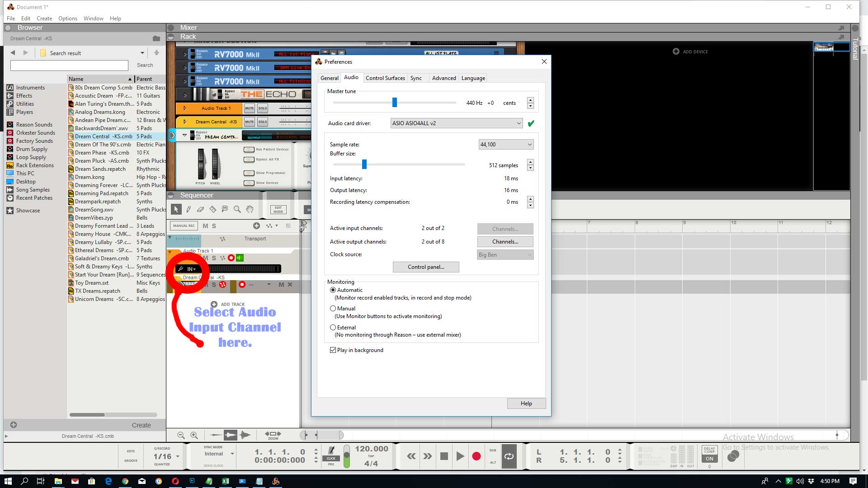868x488 pixels.
Task: Click the Razor/Cut tool in sequencer
Action: 213,209
